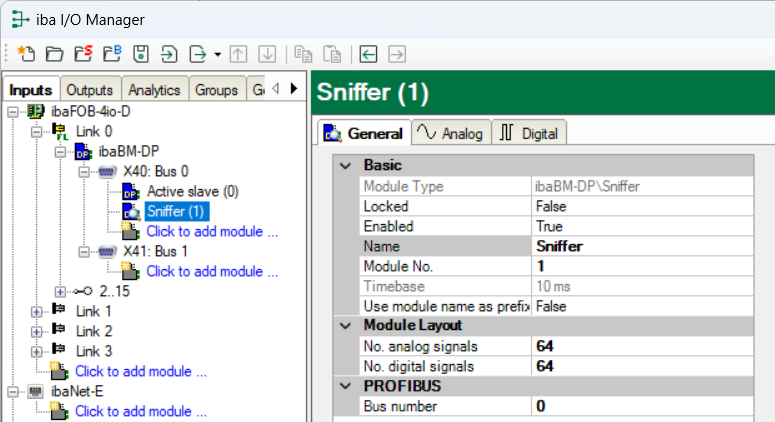The image size is (775, 422).
Task: Expand the Link 1 tree node
Action: click(x=38, y=311)
